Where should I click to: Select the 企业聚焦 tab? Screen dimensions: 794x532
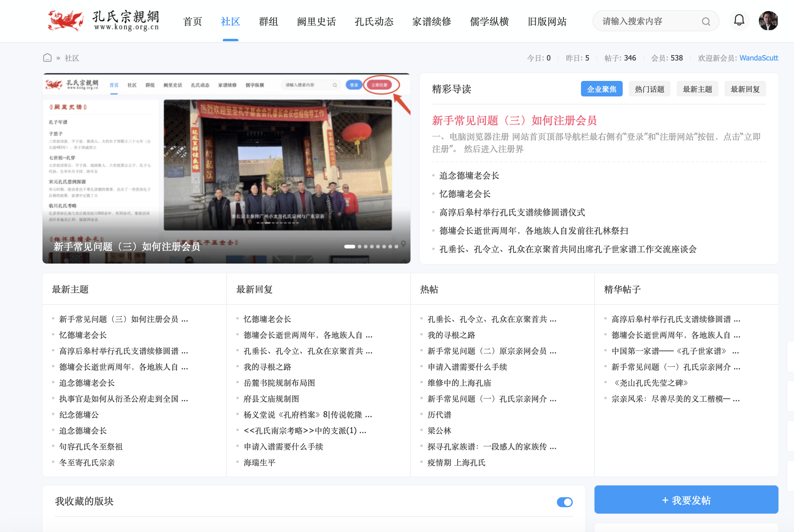[601, 89]
